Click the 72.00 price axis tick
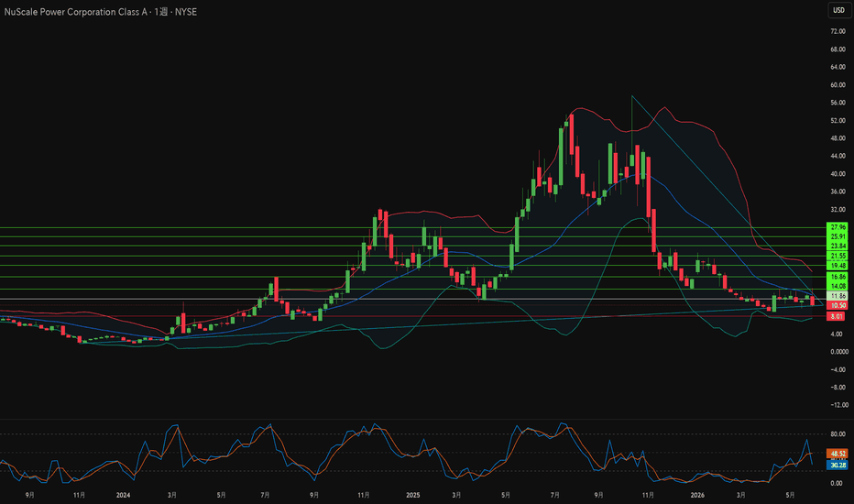The width and height of the screenshot is (854, 504). tap(838, 31)
